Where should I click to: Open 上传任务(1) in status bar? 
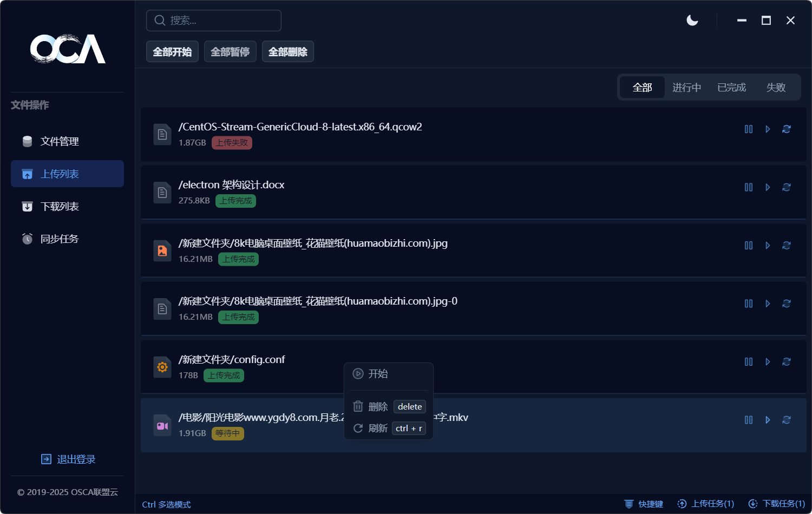(706, 504)
